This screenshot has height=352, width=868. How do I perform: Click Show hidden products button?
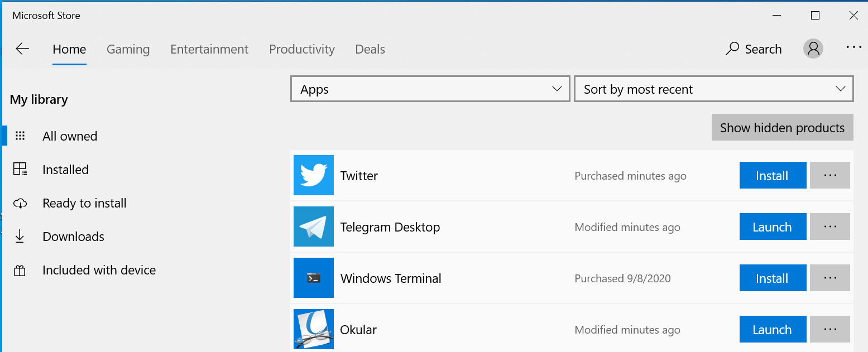tap(782, 128)
